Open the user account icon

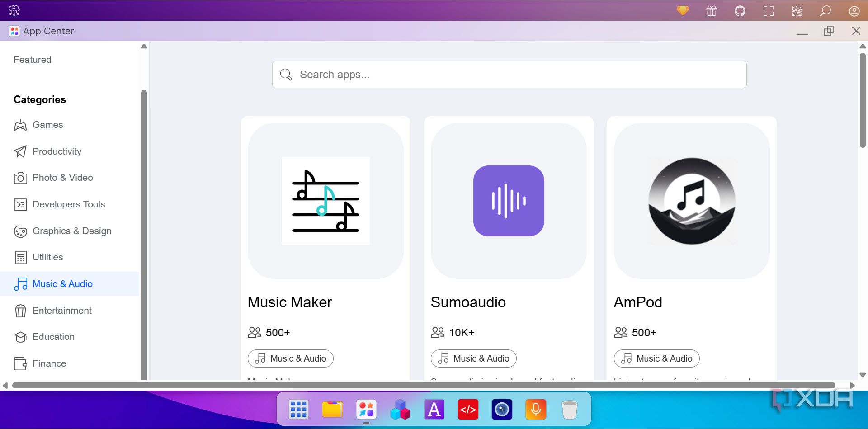pos(854,10)
